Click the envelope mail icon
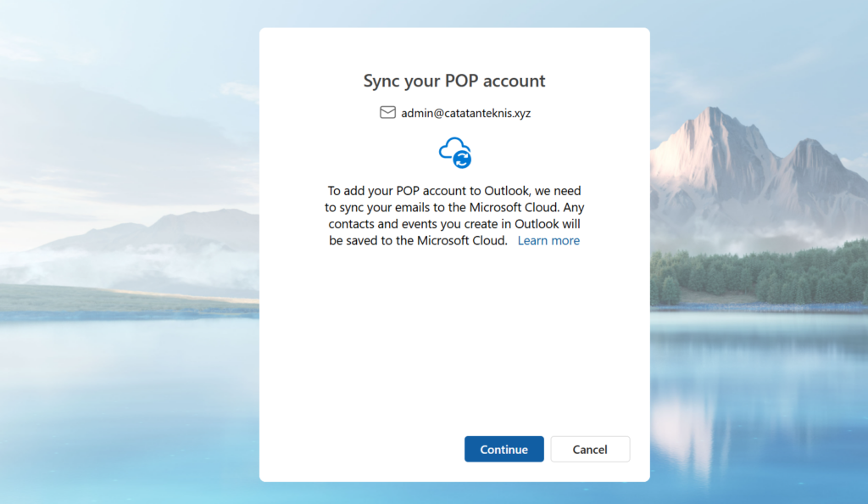This screenshot has width=868, height=504. pos(387,113)
